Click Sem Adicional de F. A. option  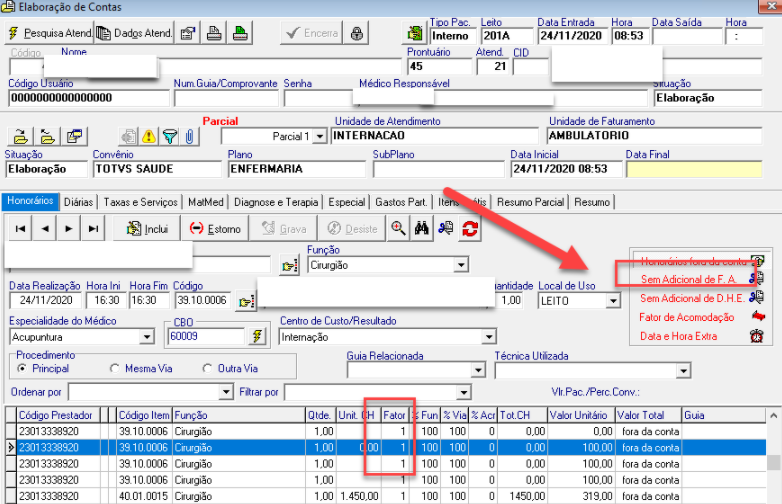689,279
